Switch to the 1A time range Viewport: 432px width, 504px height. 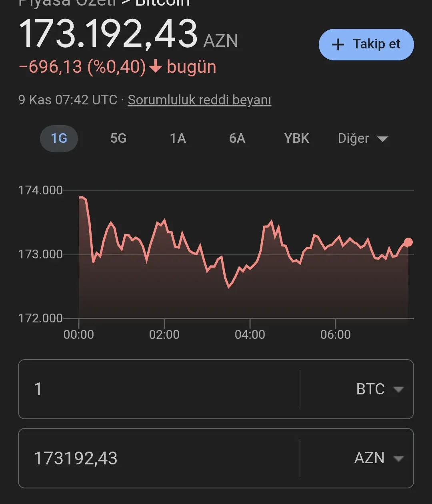[178, 138]
